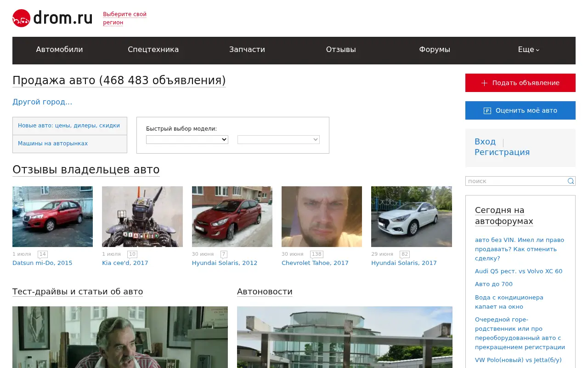Click the Подать объявление button
Image resolution: width=588 pixels, height=368 pixels.
(x=520, y=83)
